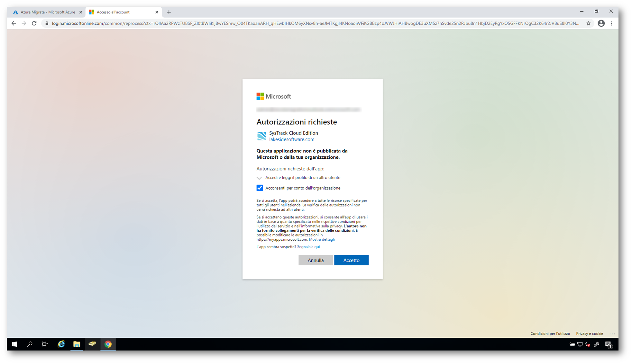This screenshot has width=632, height=364.
Task: Reload the page with the refresh icon
Action: [x=34, y=23]
